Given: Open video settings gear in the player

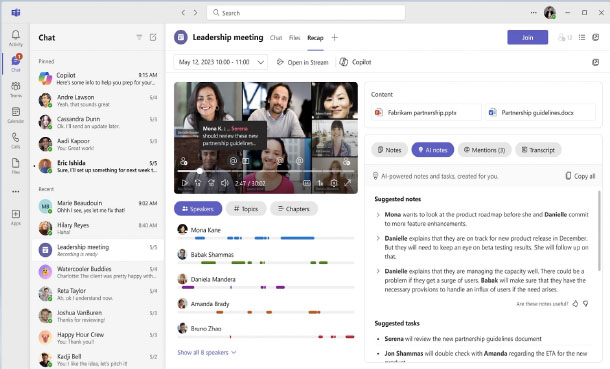Looking at the screenshot, I should [x=334, y=183].
